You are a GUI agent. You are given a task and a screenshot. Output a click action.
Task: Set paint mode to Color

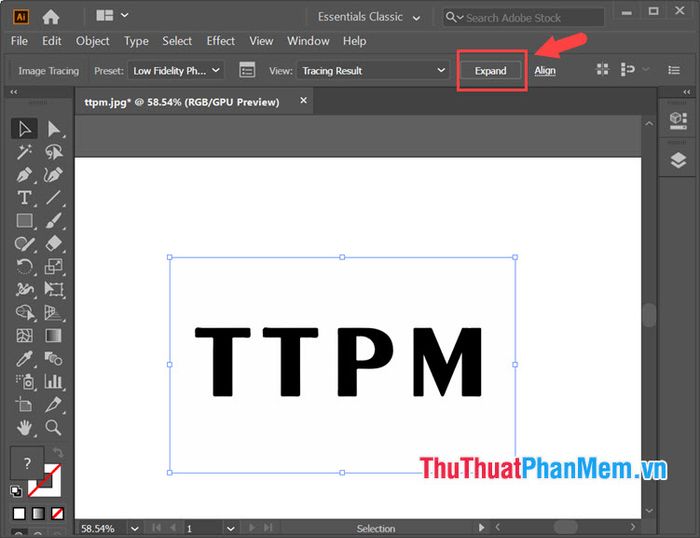[19, 514]
